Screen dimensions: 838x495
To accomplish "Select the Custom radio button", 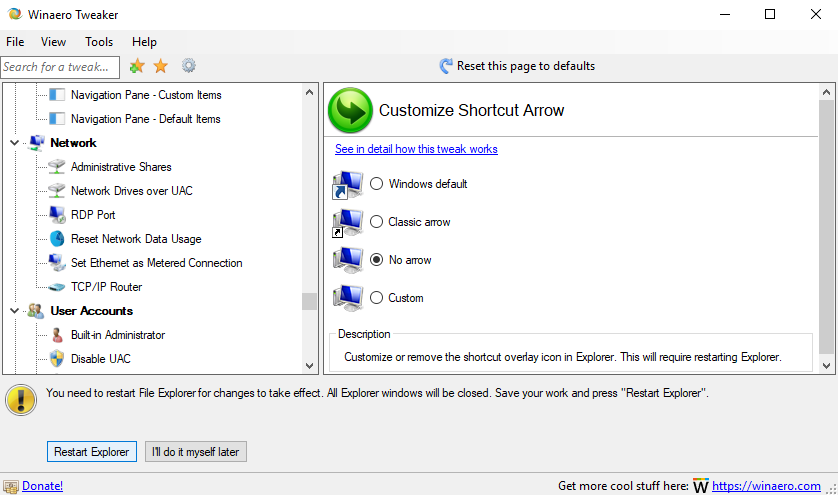I will click(x=376, y=298).
